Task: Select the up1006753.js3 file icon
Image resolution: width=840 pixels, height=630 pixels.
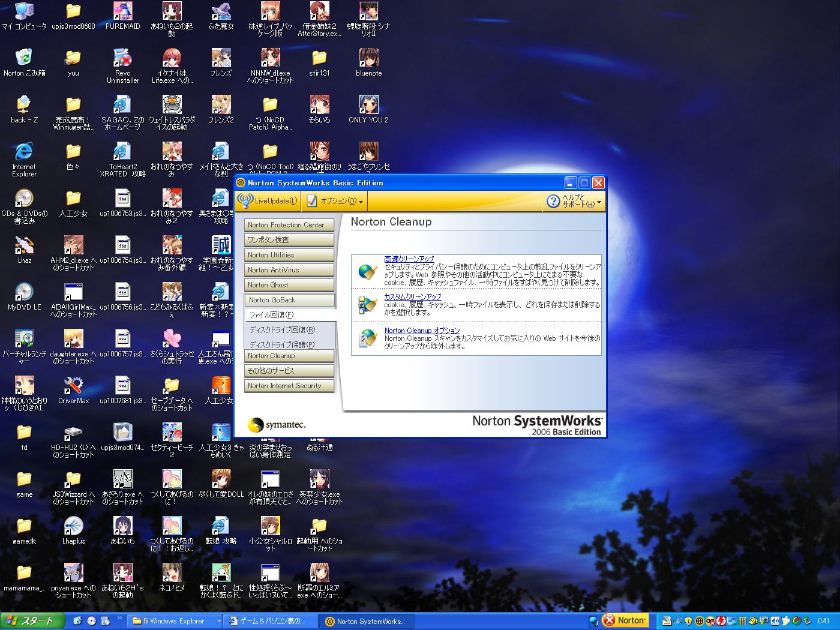Action: (x=122, y=203)
